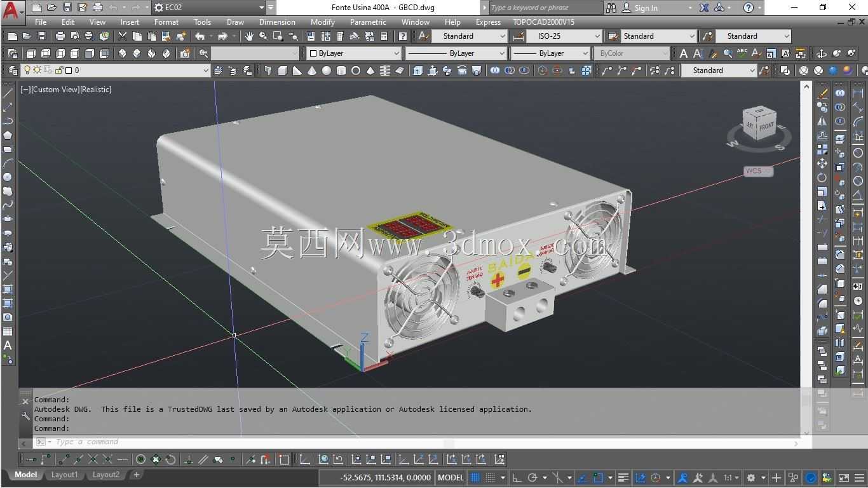Viewport: 868px width, 488px height.
Task: Click the Undo arrow in standard toolbar
Action: click(200, 36)
